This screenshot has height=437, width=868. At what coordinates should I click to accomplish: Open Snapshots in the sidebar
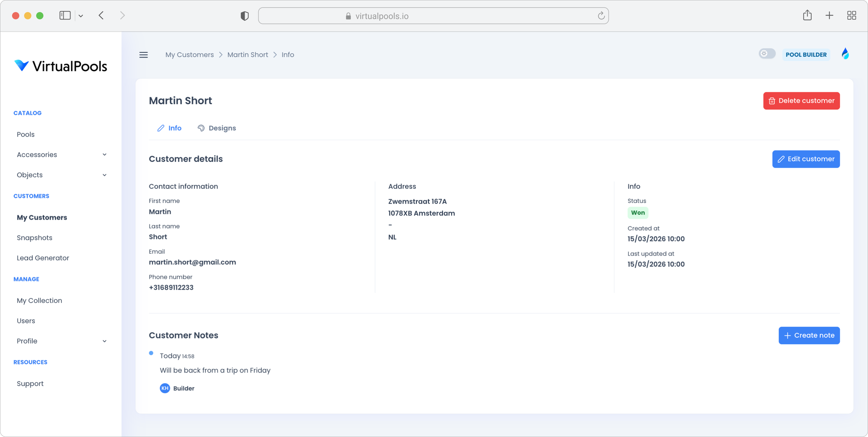coord(34,238)
